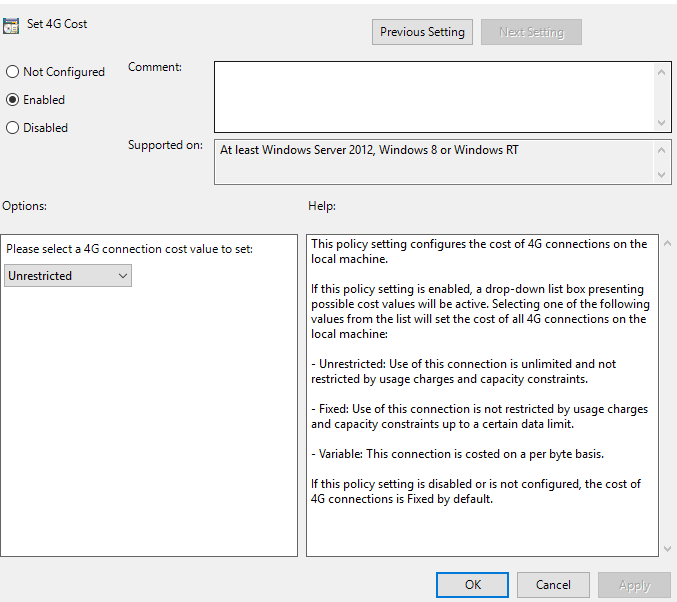Click the Set 4G Cost policy icon
The height and width of the screenshot is (602, 677).
tap(11, 25)
